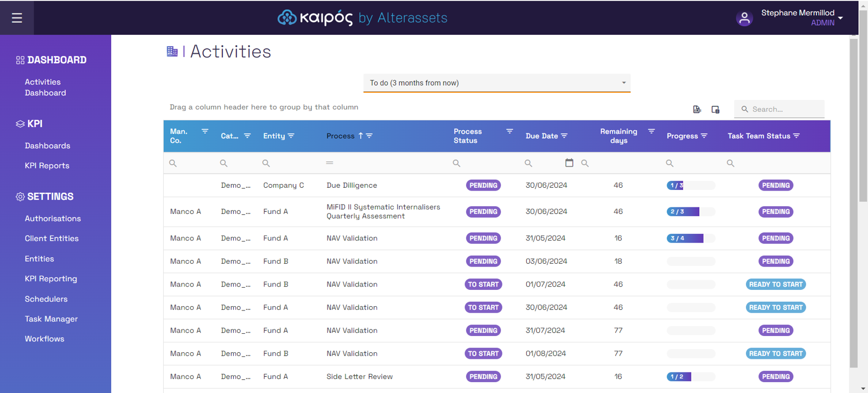Viewport: 868px width, 393px height.
Task: Click the Due Date column header
Action: coord(541,136)
